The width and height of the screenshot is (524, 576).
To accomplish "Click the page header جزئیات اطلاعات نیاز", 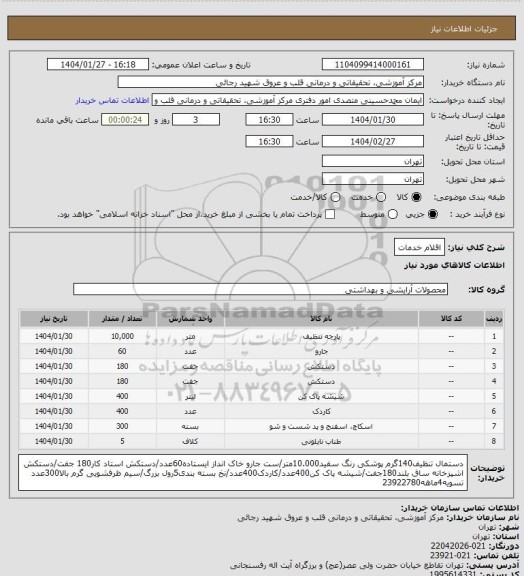I will 464,29.
